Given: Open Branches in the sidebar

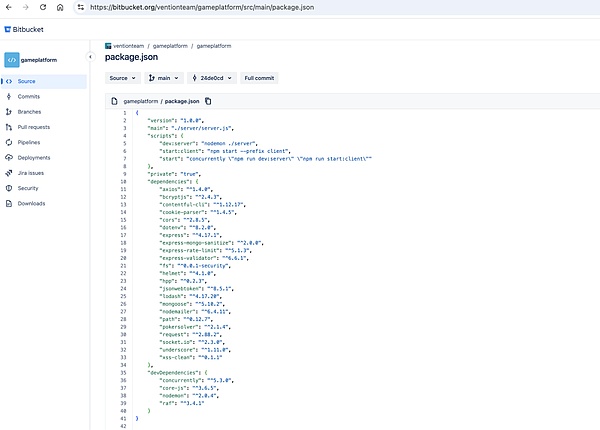Looking at the screenshot, I should point(29,112).
